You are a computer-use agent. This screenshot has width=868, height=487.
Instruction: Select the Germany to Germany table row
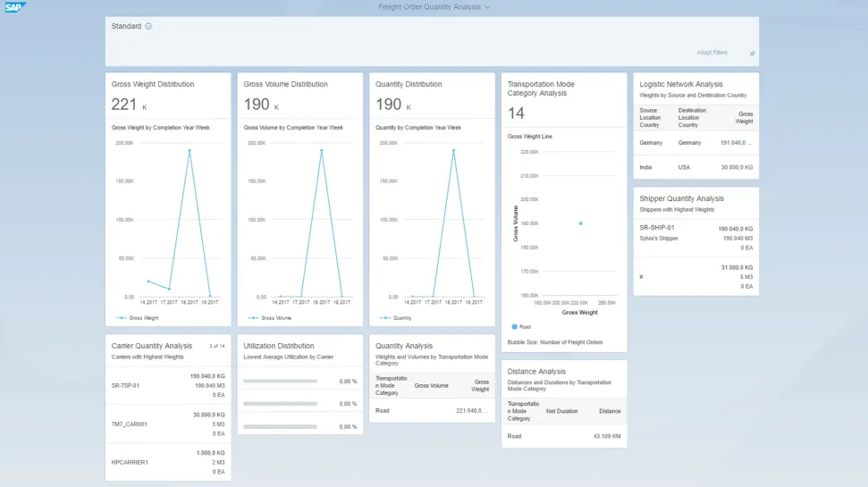point(695,143)
